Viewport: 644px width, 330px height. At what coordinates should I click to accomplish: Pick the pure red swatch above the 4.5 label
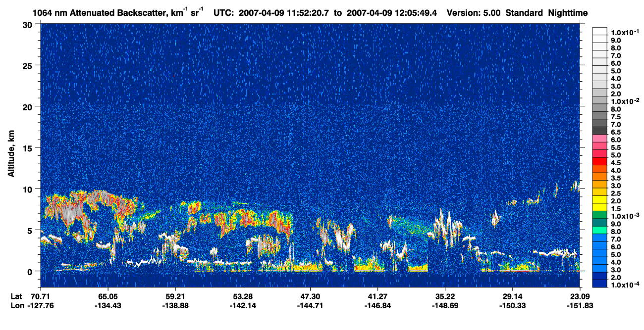pos(599,161)
